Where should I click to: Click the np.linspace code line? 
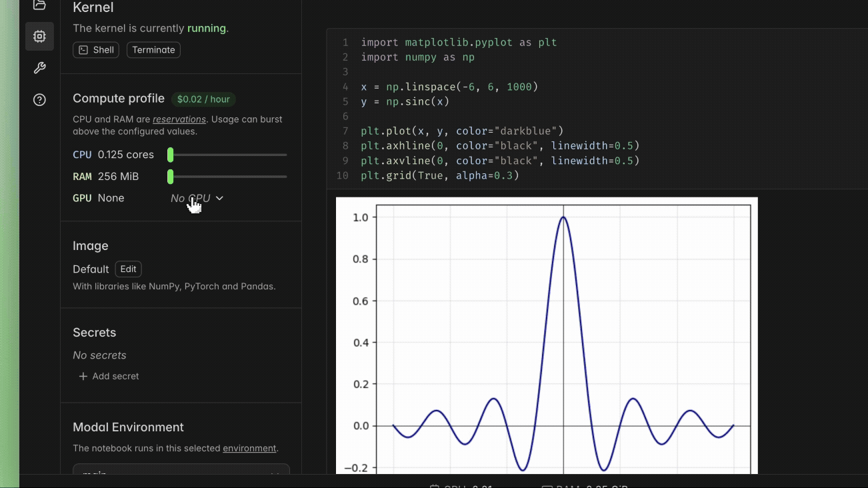(x=449, y=87)
